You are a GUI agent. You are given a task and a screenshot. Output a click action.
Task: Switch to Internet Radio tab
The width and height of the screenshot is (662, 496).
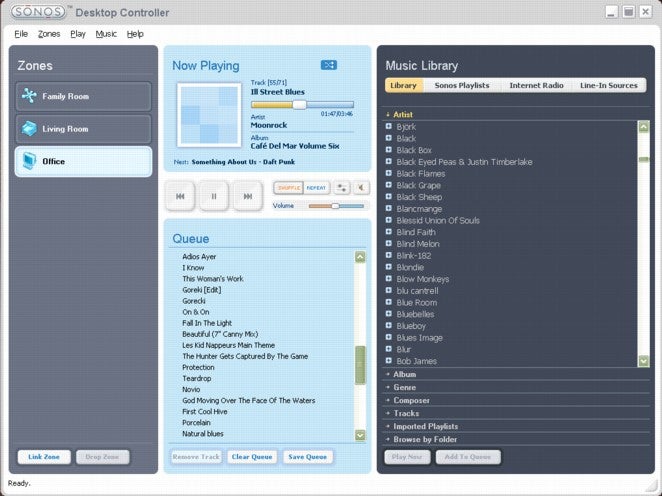536,85
